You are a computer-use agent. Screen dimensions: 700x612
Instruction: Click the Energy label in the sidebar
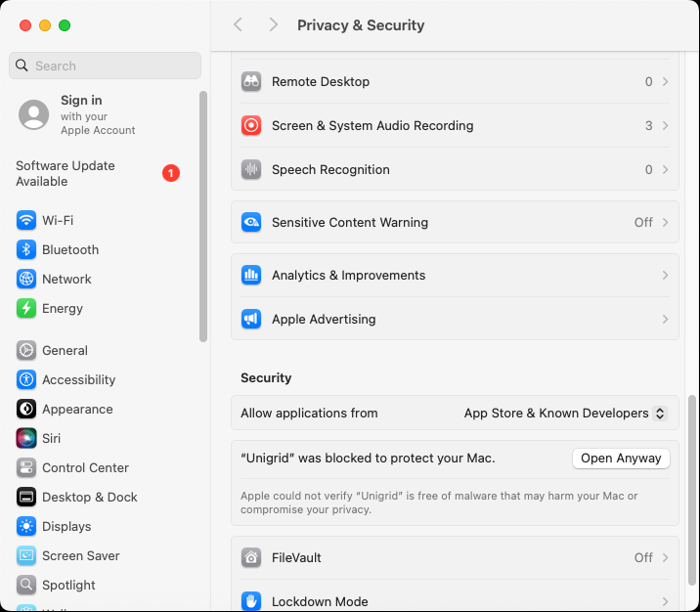click(63, 309)
